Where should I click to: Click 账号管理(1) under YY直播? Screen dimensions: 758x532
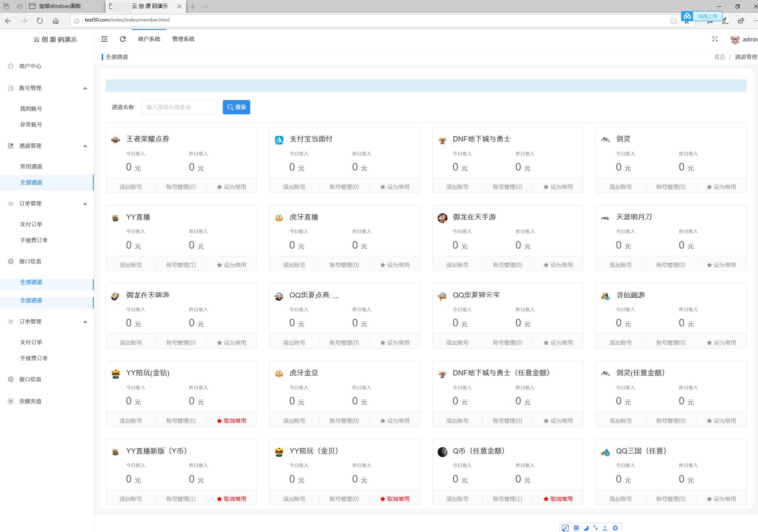181,265
